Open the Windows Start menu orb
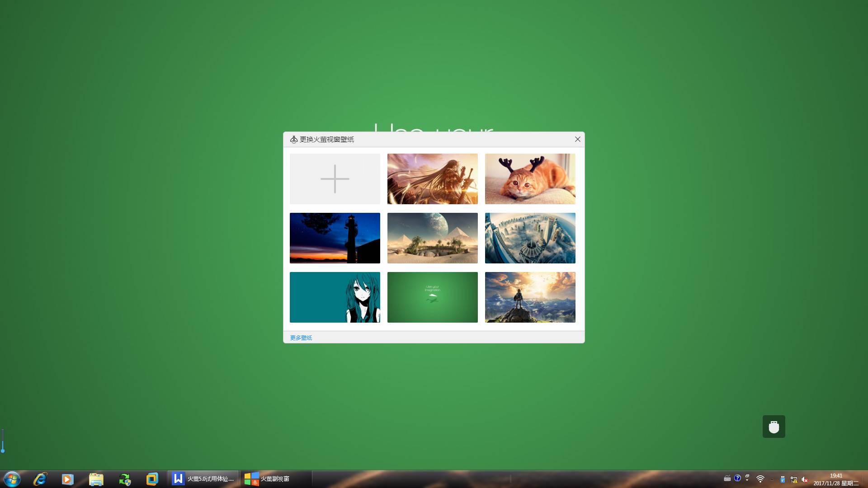The image size is (868, 488). (12, 479)
